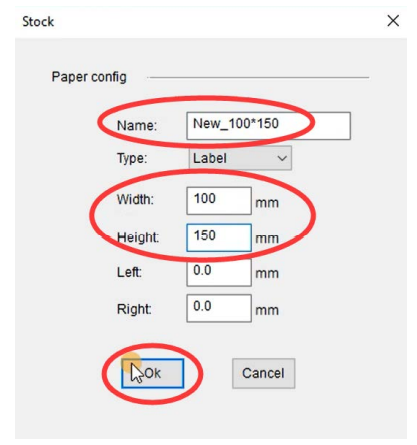The width and height of the screenshot is (417, 445).
Task: Click the mm unit beside Width
Action: pos(267,203)
